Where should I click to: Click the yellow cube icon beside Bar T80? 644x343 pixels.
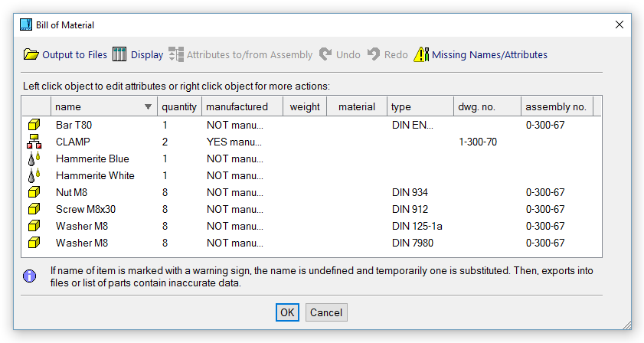pos(34,125)
